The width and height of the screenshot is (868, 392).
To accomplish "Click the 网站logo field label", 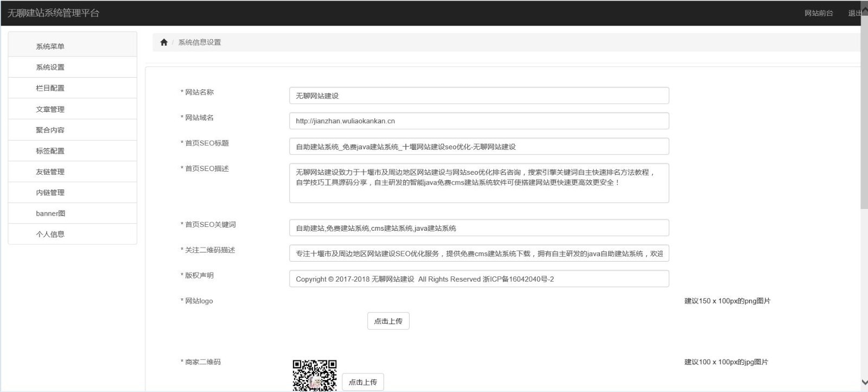I will click(197, 301).
